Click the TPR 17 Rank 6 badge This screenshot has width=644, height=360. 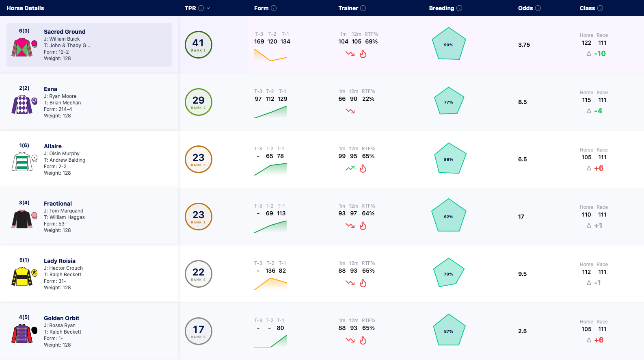pyautogui.click(x=199, y=331)
